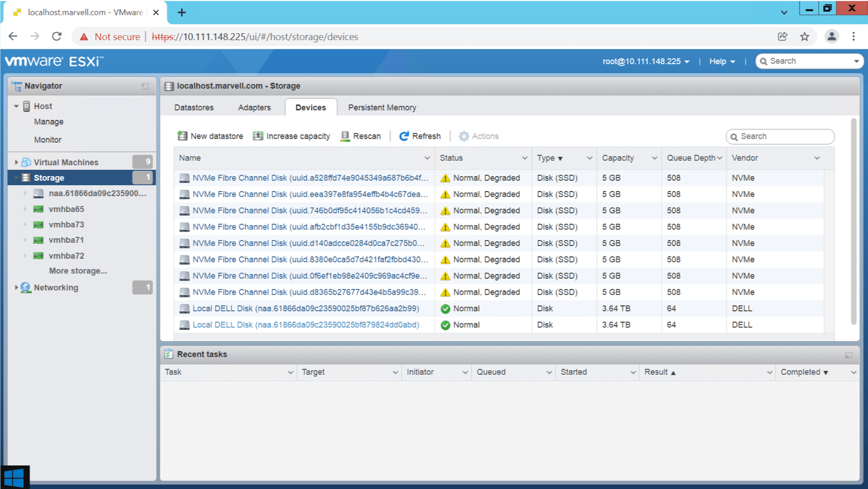Switch to the Persistent Memory tab
The width and height of the screenshot is (868, 489).
tap(382, 108)
